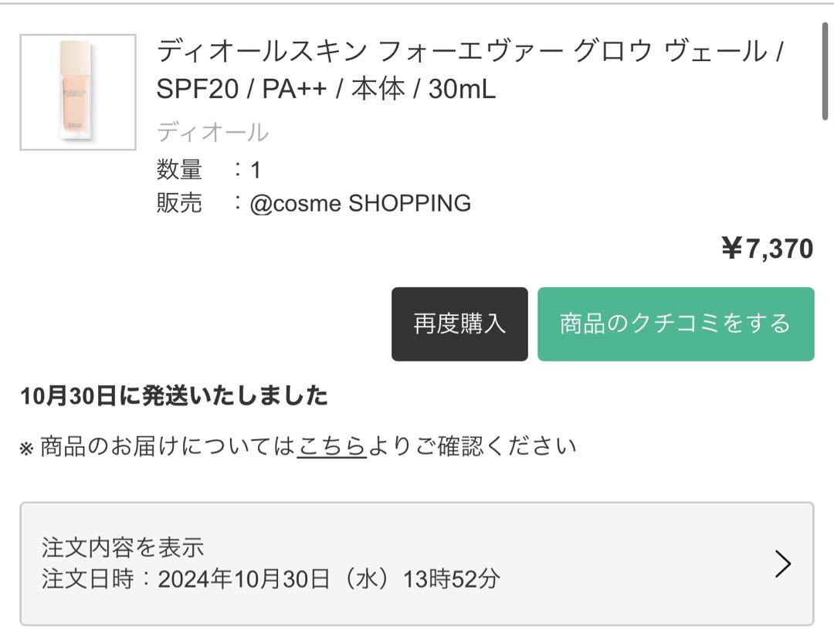This screenshot has width=834, height=644.
Task: Follow the こちら delivery link
Action: pos(332,446)
